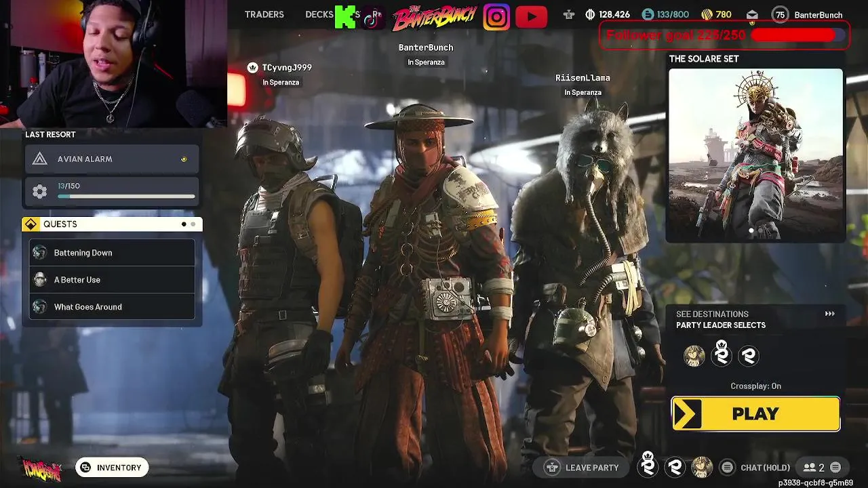The image size is (868, 488).
Task: Click the crown icon beside TCyvngJ999
Action: point(252,67)
